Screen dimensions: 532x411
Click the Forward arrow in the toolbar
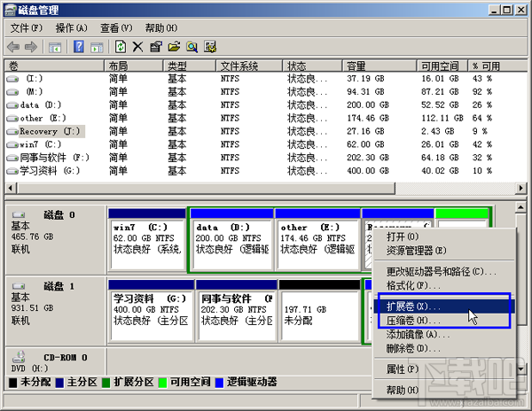31,46
